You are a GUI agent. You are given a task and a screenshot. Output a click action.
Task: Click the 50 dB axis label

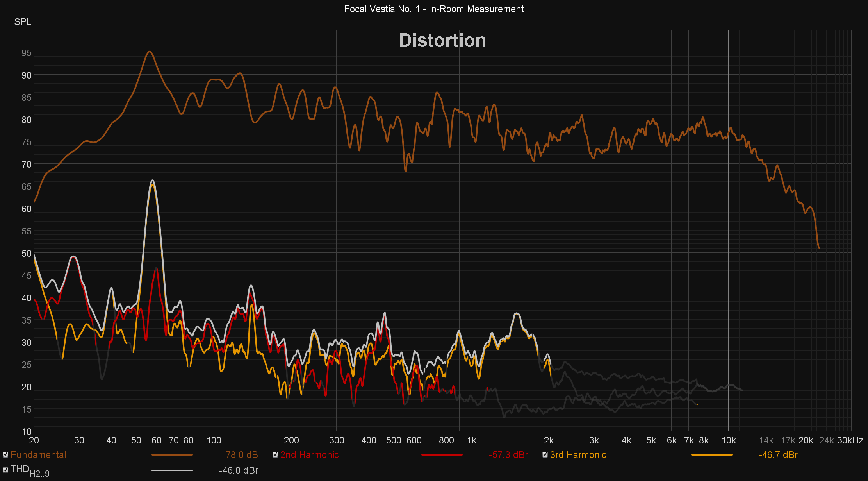point(27,254)
